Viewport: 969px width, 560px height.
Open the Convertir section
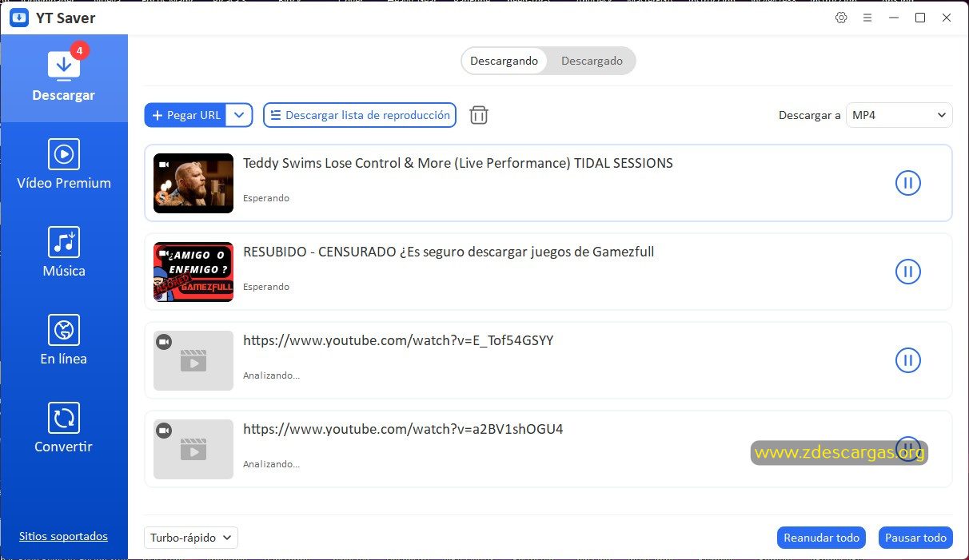click(x=64, y=429)
